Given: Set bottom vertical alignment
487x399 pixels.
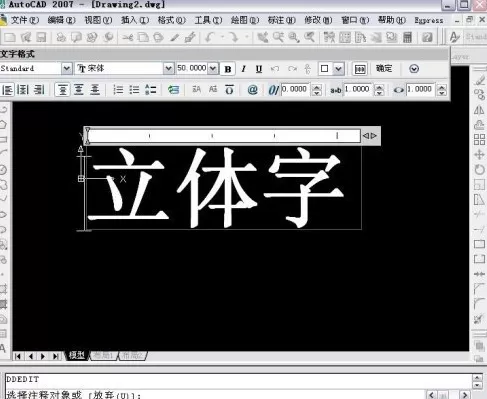Looking at the screenshot, I should pos(95,90).
